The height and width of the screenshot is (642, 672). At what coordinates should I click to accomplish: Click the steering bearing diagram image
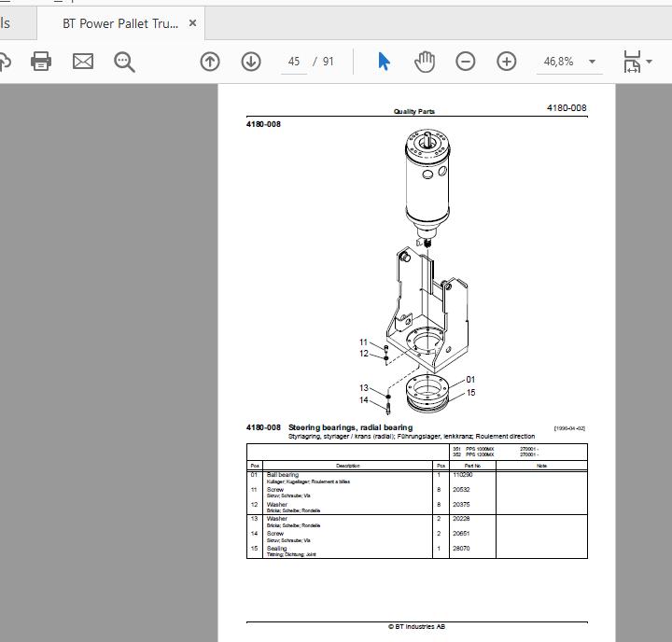click(417, 272)
